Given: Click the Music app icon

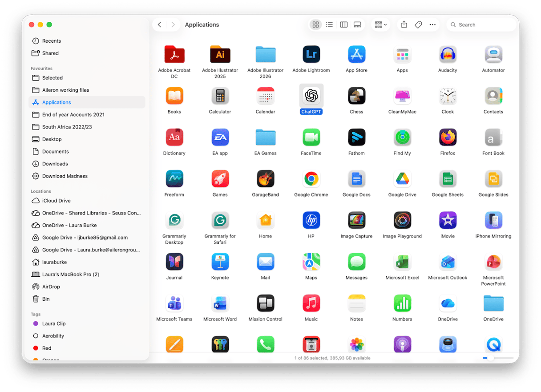Looking at the screenshot, I should pos(311,303).
